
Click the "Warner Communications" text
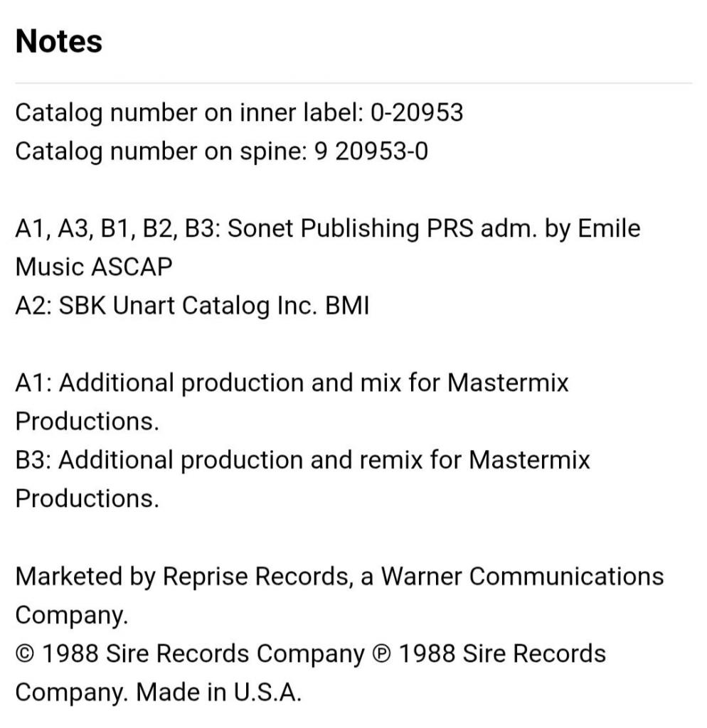pos(522,576)
